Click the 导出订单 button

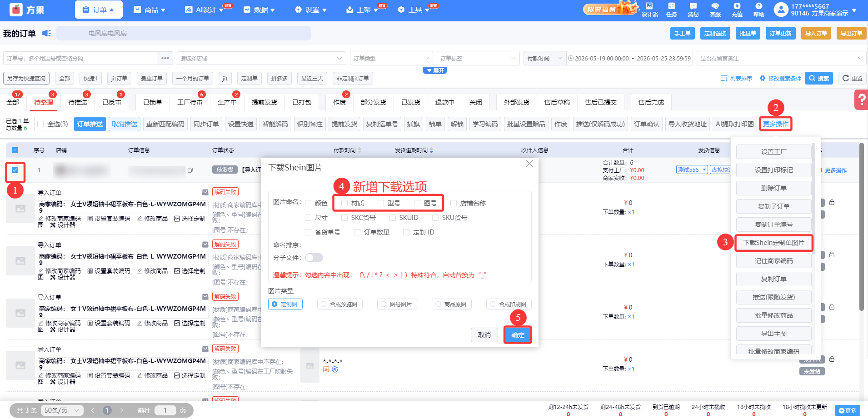851,33
